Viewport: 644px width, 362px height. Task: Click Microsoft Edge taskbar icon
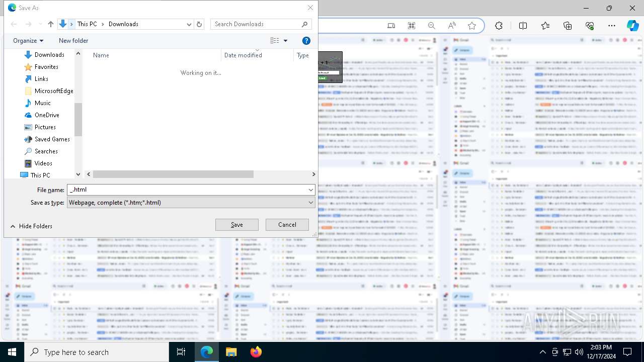(207, 352)
